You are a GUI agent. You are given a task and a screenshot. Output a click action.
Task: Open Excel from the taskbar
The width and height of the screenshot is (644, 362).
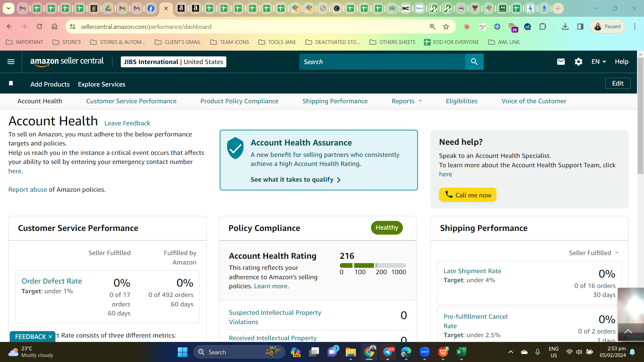tap(461, 352)
